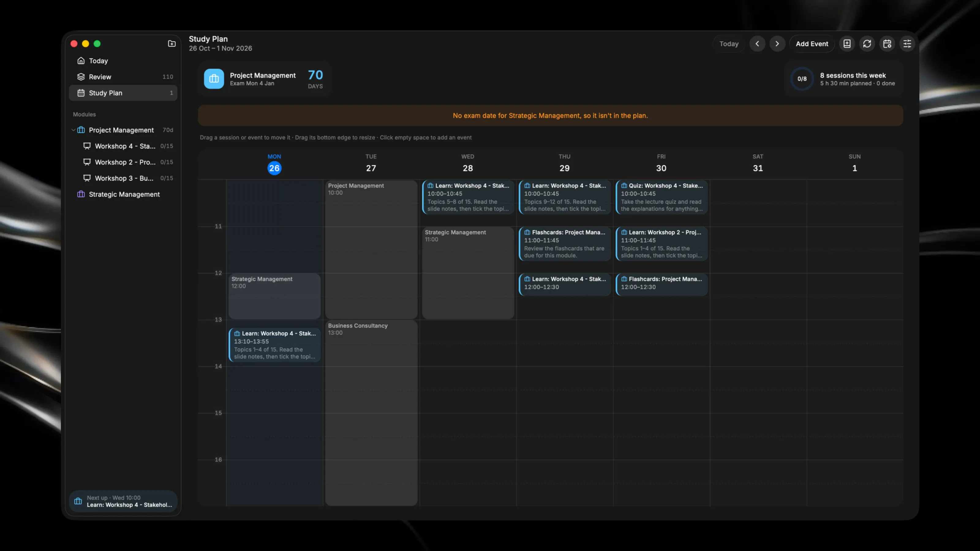
Task: Click the Today button in toolbar
Action: point(729,44)
